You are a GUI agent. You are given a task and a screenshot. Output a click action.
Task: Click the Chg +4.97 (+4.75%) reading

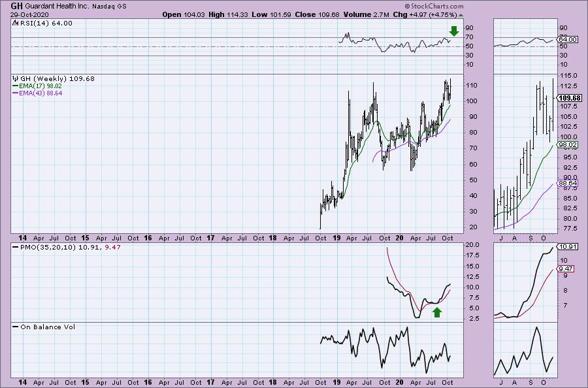[425, 14]
